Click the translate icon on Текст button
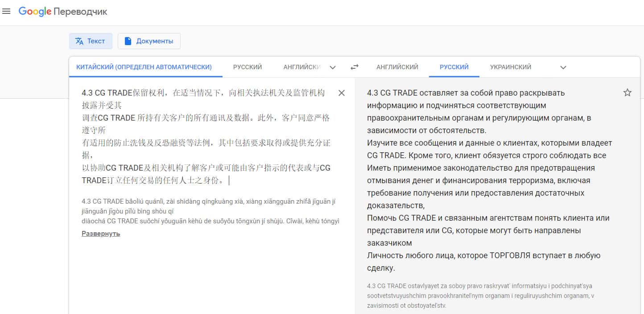This screenshot has height=314, width=644. [x=79, y=41]
